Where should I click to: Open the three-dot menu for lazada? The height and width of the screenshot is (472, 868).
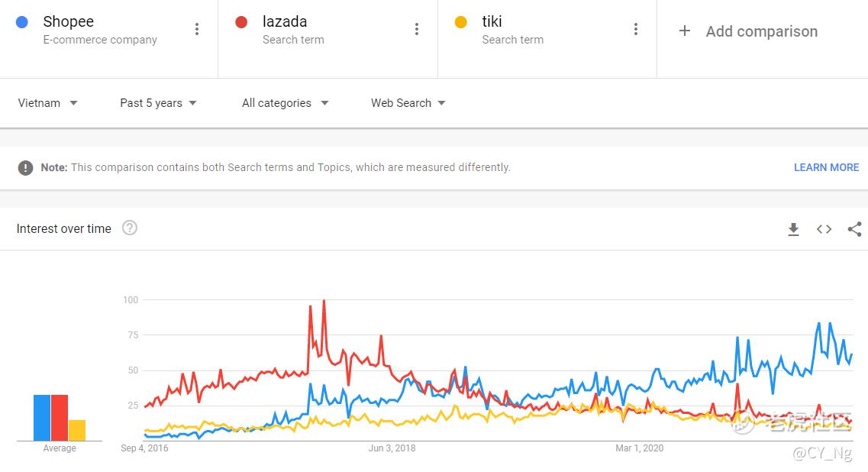(416, 29)
